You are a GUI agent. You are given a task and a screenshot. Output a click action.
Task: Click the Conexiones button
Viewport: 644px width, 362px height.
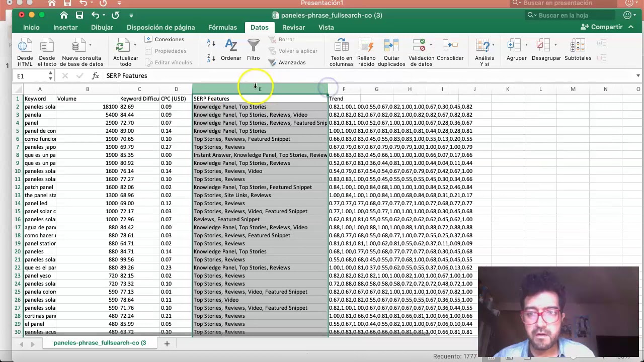tap(165, 39)
